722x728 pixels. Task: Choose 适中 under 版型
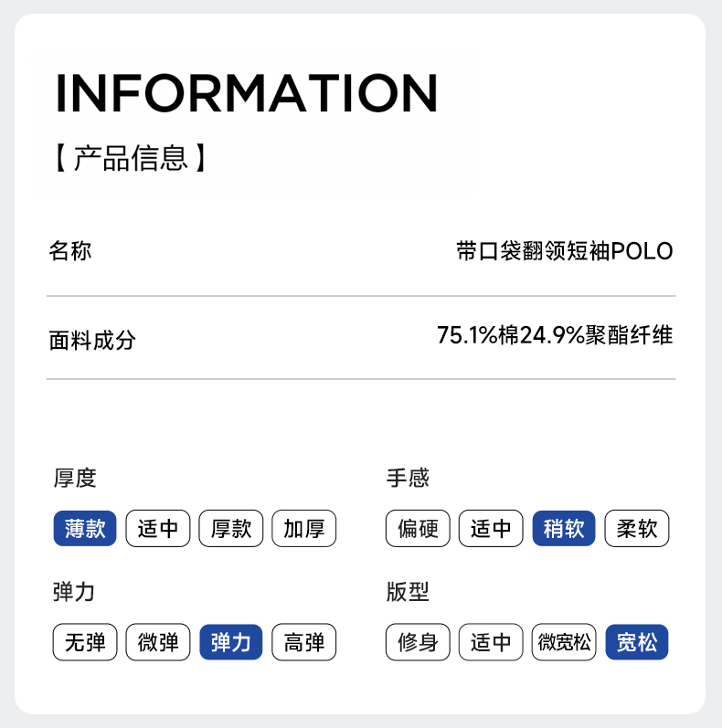[491, 642]
